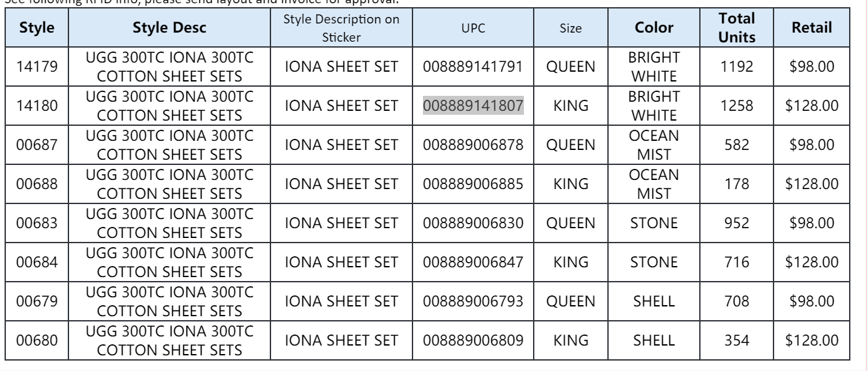
Task: Select the Size column header
Action: coord(571,29)
